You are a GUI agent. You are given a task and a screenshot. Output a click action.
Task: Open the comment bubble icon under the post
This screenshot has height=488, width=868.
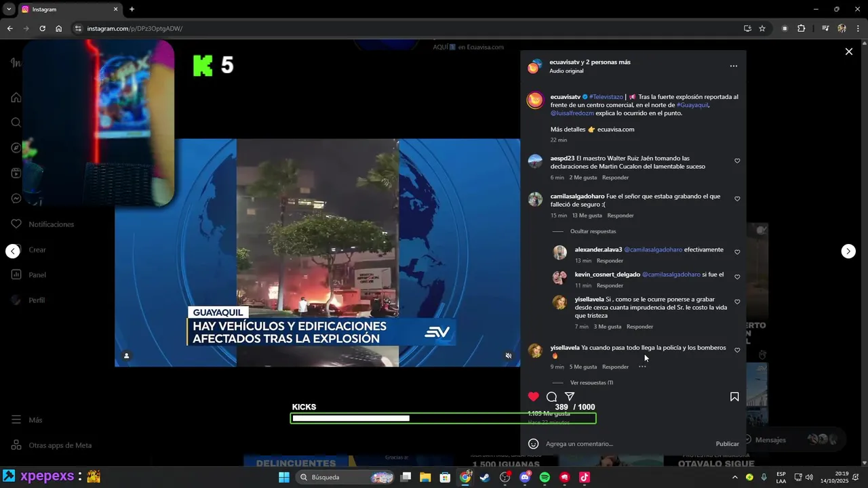tap(552, 397)
